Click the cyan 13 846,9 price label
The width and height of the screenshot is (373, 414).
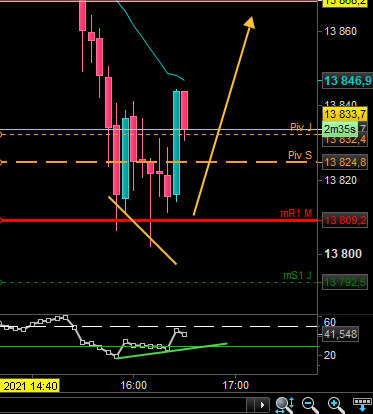coord(347,81)
